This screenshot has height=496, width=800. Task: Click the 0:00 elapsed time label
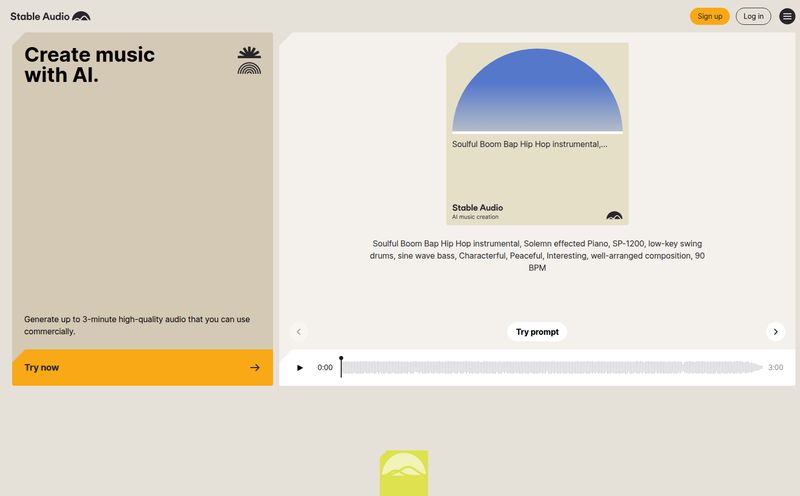324,367
